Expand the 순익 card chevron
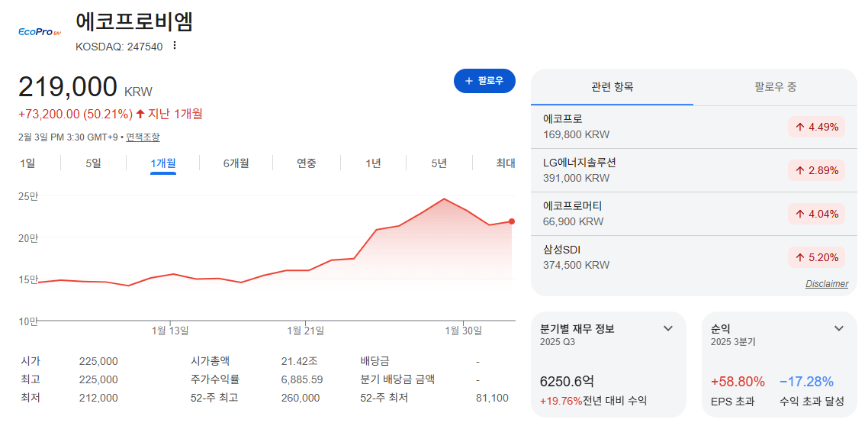The height and width of the screenshot is (426, 868). (x=839, y=328)
